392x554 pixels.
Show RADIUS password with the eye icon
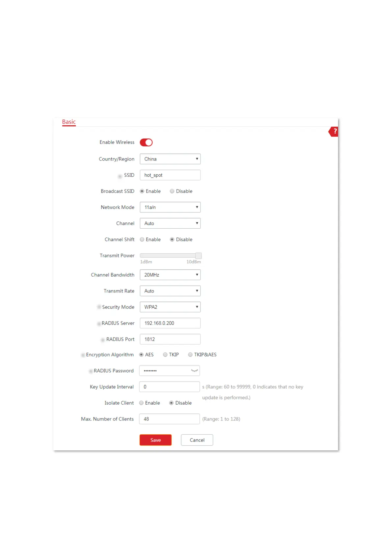[195, 371]
